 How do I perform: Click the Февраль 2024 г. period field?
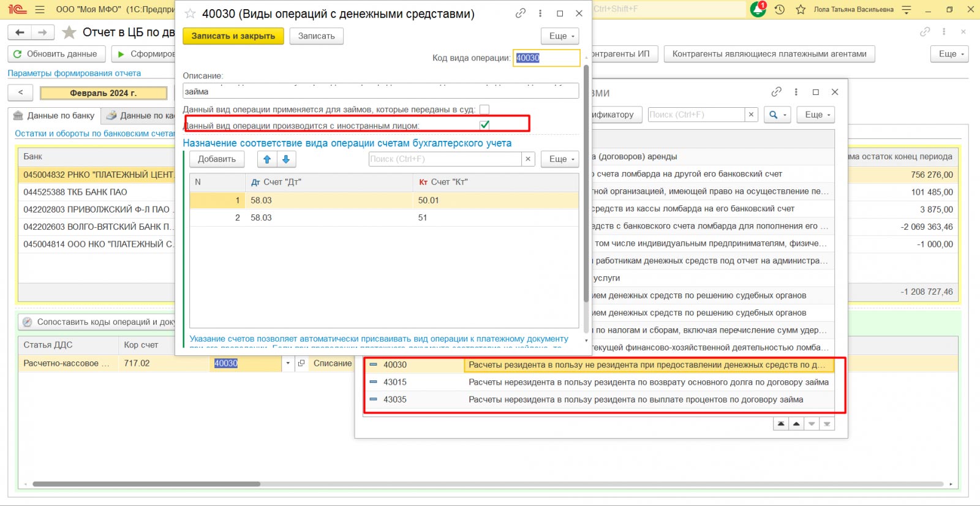104,93
